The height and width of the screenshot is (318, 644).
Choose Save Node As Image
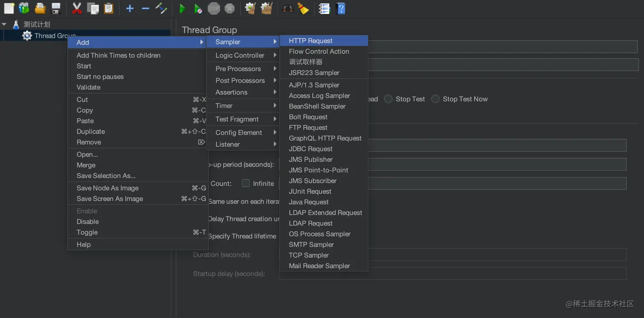point(137,188)
